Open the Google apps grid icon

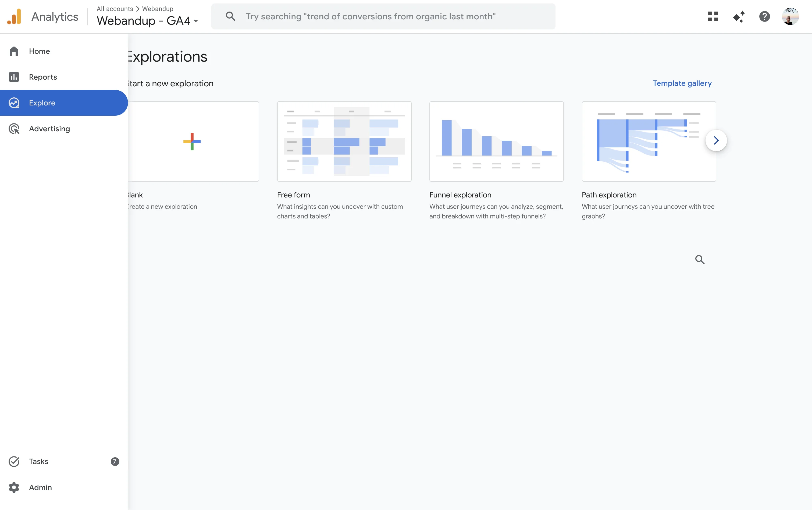[713, 16]
